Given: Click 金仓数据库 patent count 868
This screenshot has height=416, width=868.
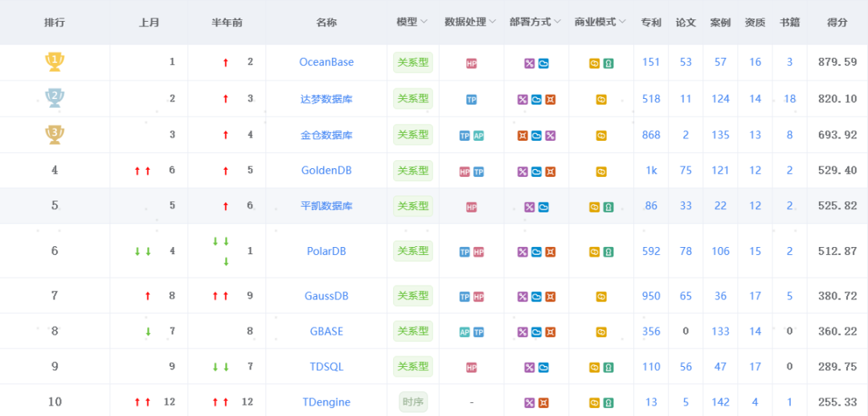Looking at the screenshot, I should tap(651, 135).
